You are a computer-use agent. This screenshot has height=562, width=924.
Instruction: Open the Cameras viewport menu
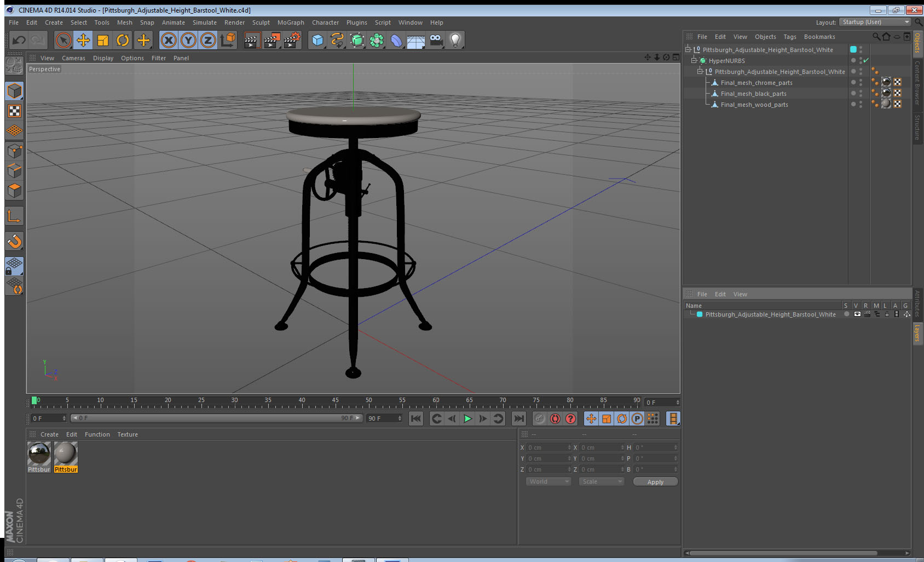73,58
